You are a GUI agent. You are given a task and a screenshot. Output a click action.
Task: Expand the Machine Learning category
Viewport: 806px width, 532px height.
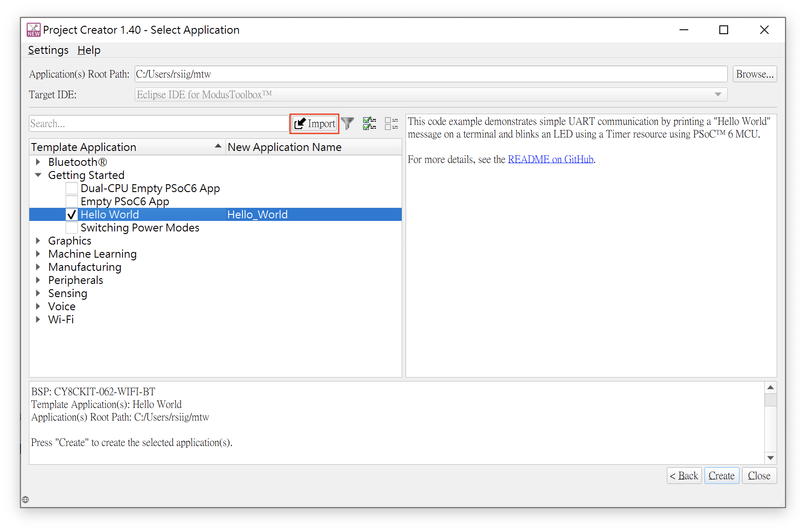(x=38, y=254)
